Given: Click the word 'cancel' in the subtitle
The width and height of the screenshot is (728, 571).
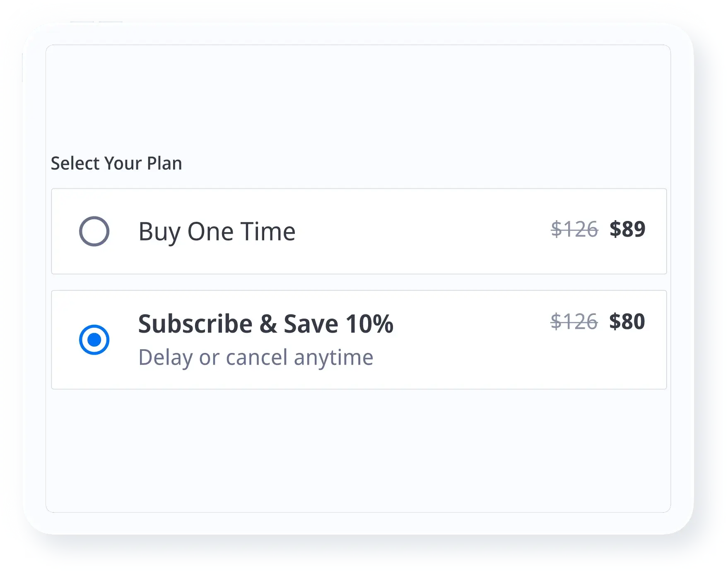Looking at the screenshot, I should click(256, 357).
